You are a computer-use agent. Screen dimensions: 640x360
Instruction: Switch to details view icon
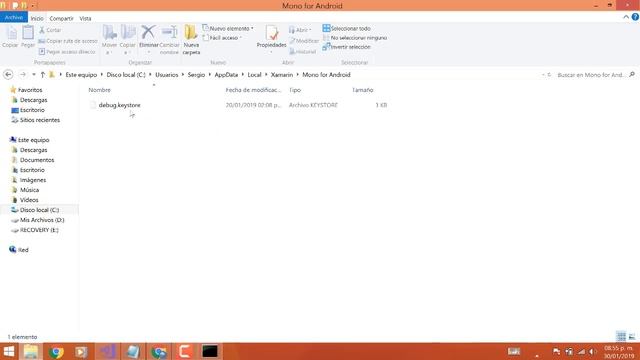621,336
